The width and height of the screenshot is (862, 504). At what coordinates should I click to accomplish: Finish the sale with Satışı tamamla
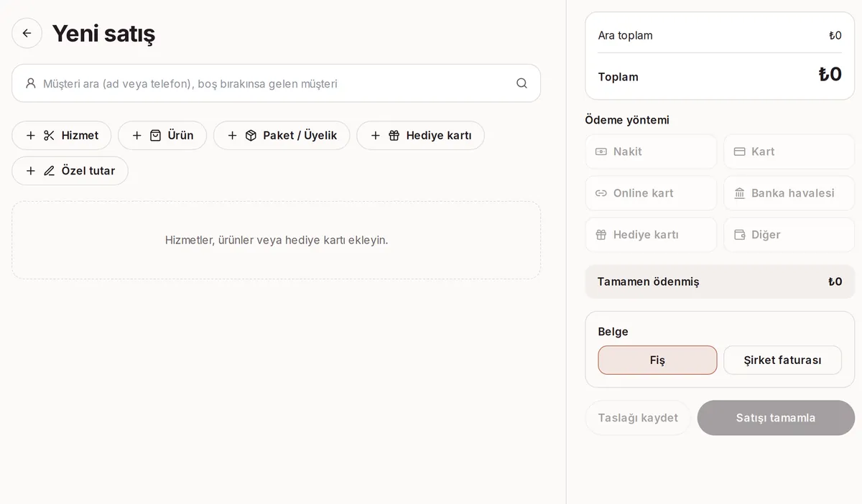[776, 418]
